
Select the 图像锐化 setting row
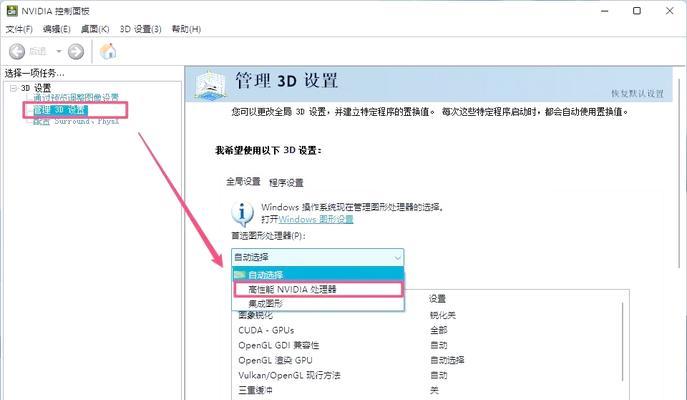point(255,315)
